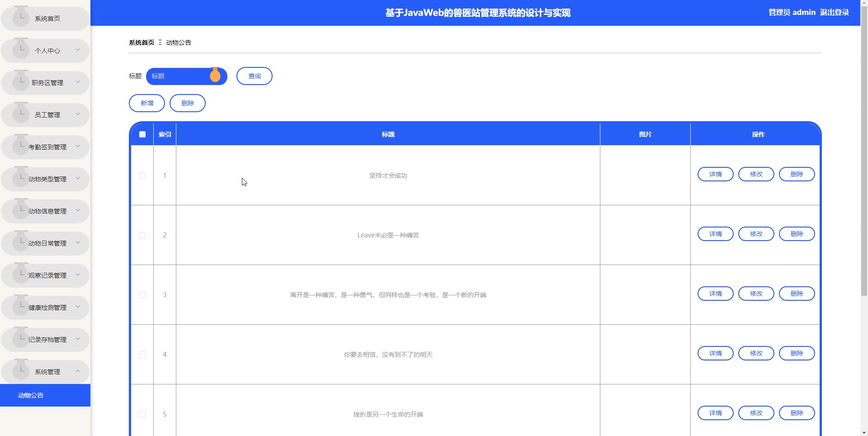Click the 动物类型管理 sidebar circle icon
Screen dimensions: 868x436
tap(21, 178)
